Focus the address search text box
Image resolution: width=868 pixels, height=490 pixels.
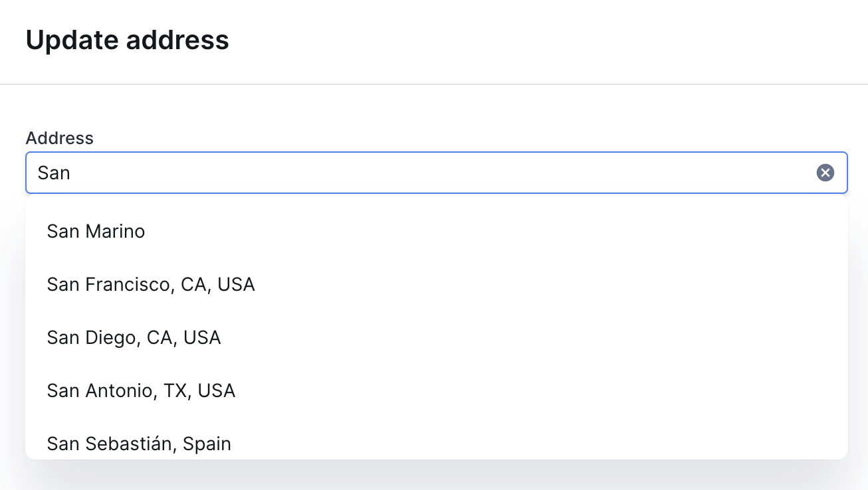425,173
